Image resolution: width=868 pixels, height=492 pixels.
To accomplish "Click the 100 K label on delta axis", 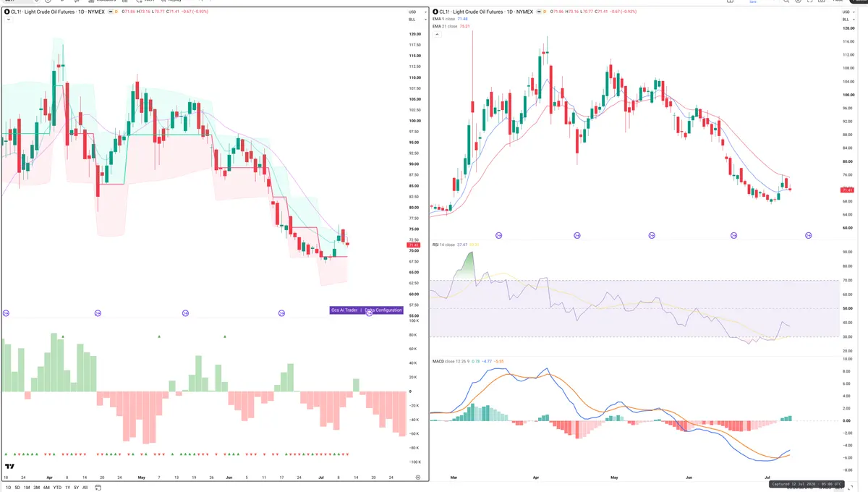I will (x=414, y=320).
